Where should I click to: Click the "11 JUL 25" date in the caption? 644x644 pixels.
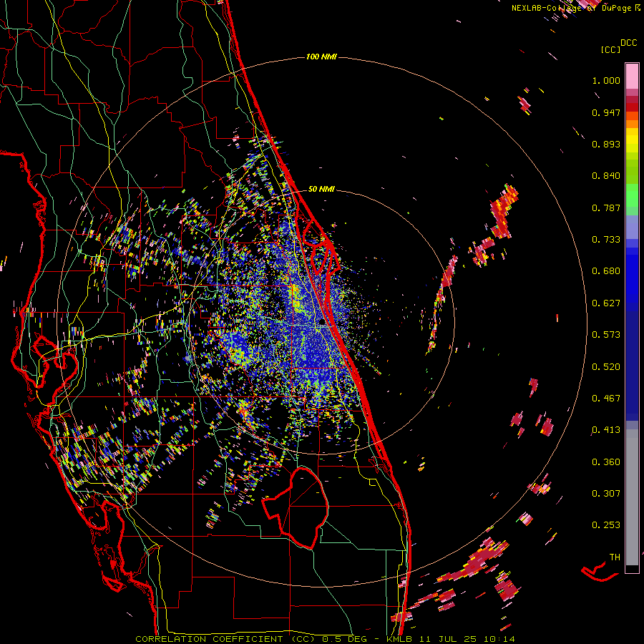point(448,639)
